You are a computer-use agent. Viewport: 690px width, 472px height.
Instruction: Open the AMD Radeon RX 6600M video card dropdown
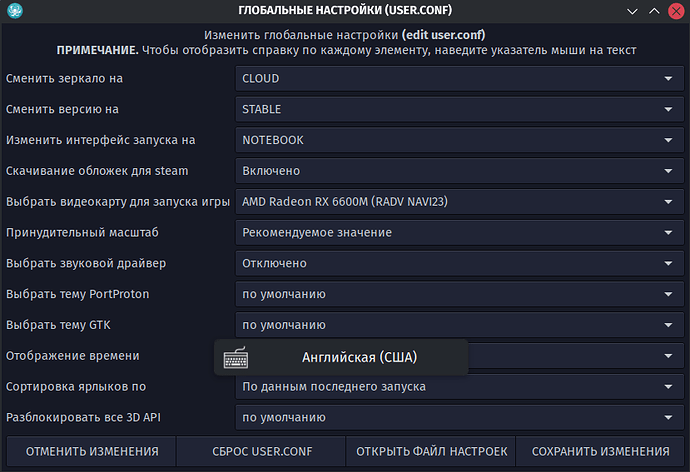pos(459,202)
